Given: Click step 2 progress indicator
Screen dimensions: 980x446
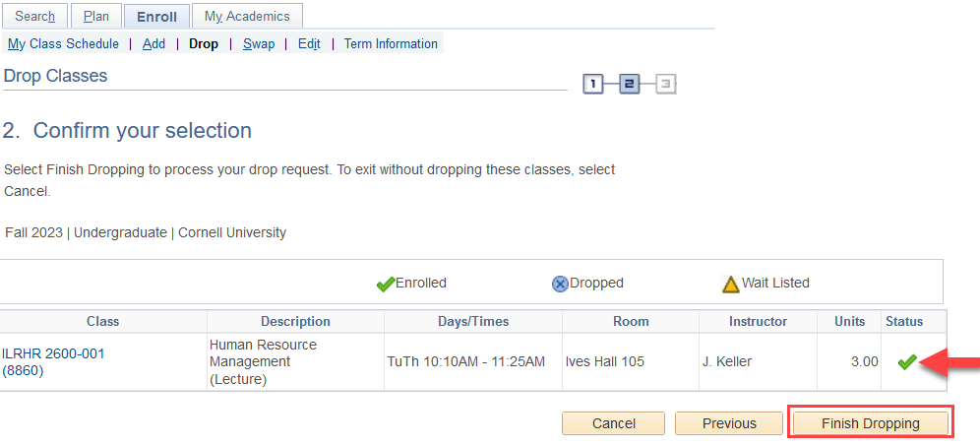Looking at the screenshot, I should point(630,84).
